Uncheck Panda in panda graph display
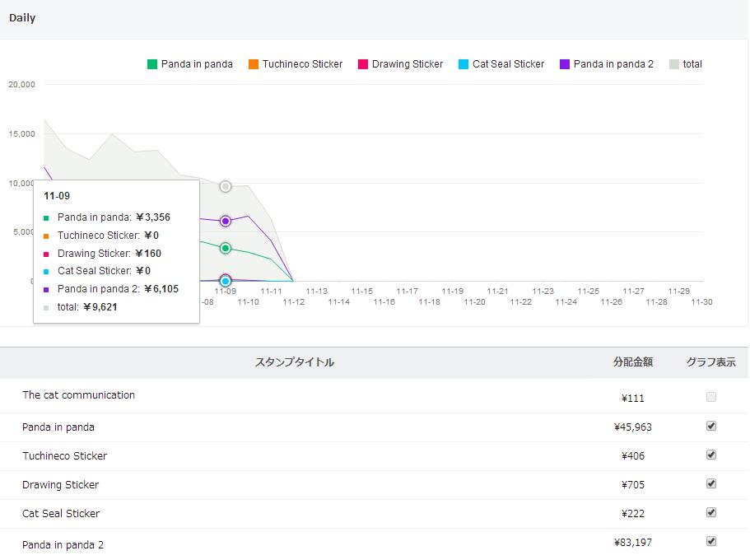This screenshot has height=560, width=750. tap(711, 426)
